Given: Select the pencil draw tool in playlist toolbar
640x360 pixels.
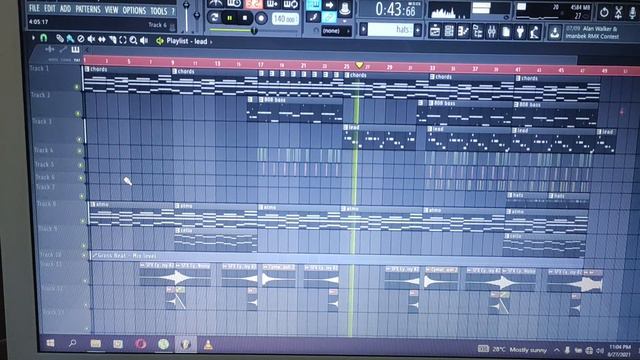Looking at the screenshot, I should click(60, 39).
